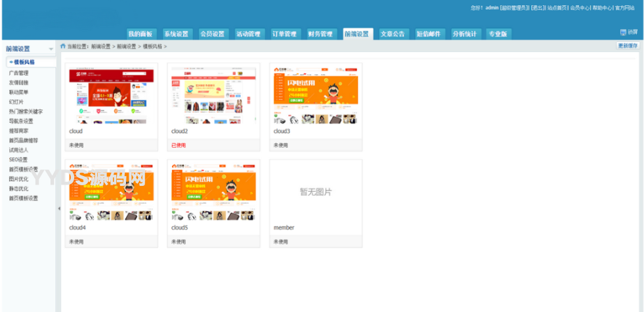Go to the 活动管理 tab

click(248, 34)
